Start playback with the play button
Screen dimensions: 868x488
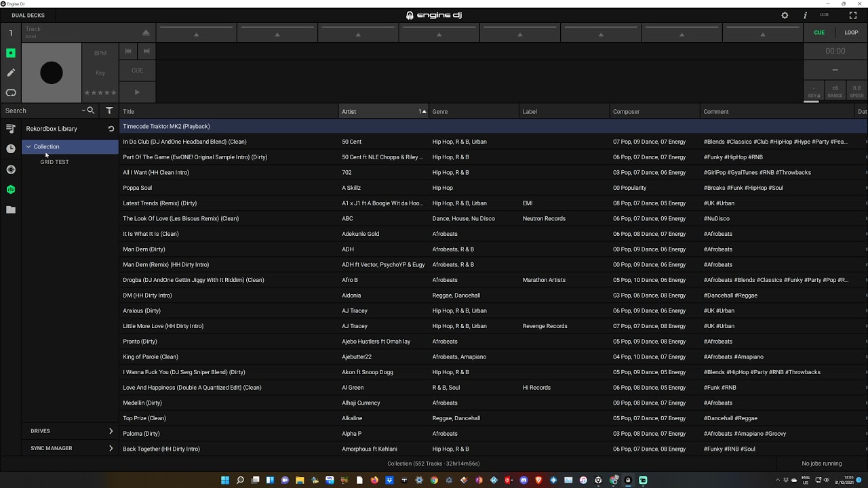click(137, 92)
